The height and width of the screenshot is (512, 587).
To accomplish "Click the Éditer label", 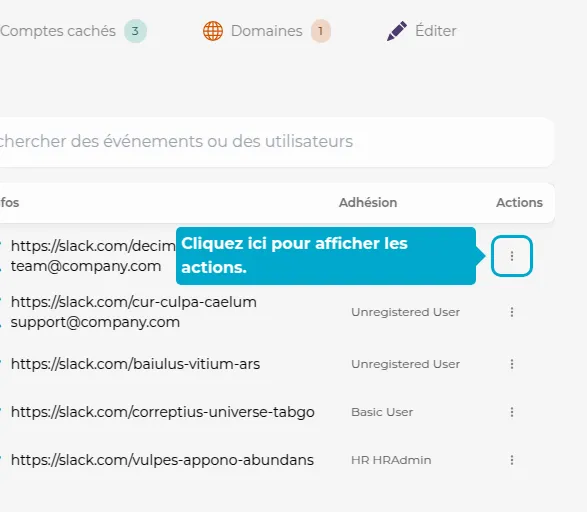I will click(436, 31).
